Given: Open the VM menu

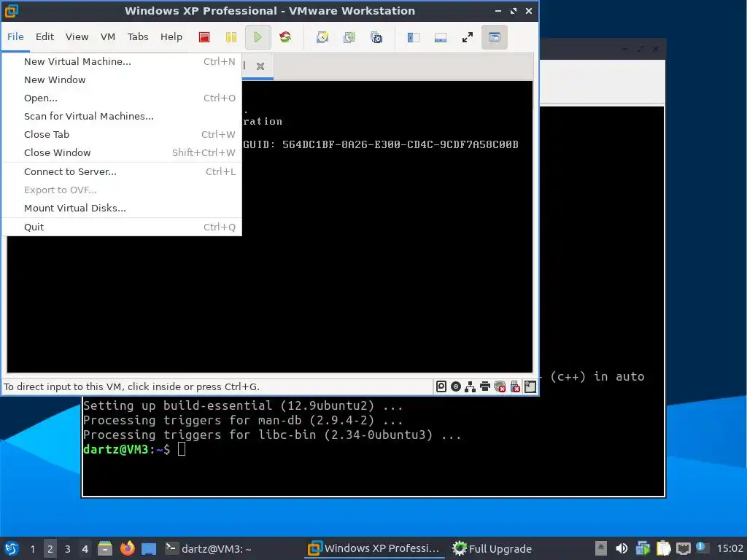Looking at the screenshot, I should click(108, 36).
